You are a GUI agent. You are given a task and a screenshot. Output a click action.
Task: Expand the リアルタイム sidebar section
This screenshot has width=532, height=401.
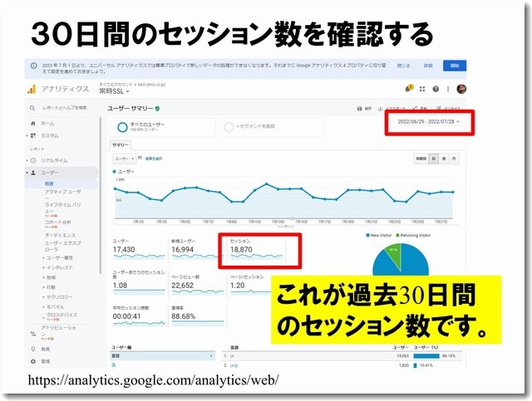tap(32, 159)
